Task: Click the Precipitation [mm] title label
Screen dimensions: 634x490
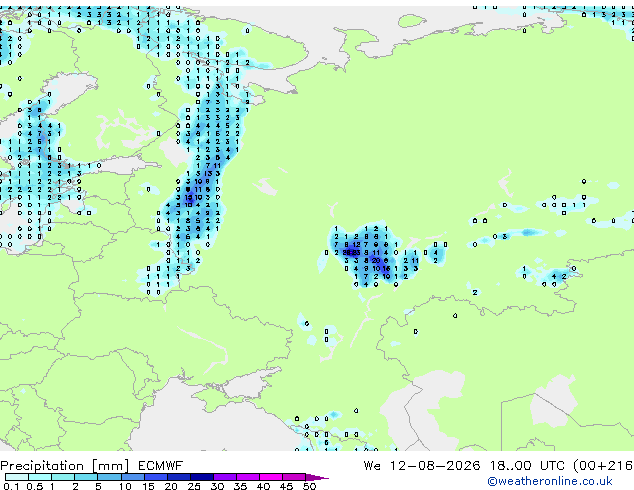Action: pyautogui.click(x=65, y=466)
